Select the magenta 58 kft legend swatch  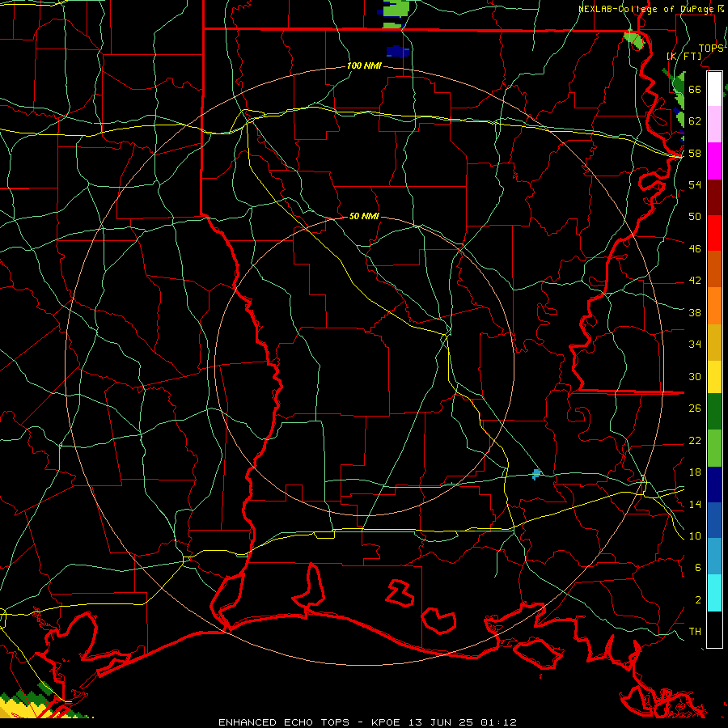[714, 161]
